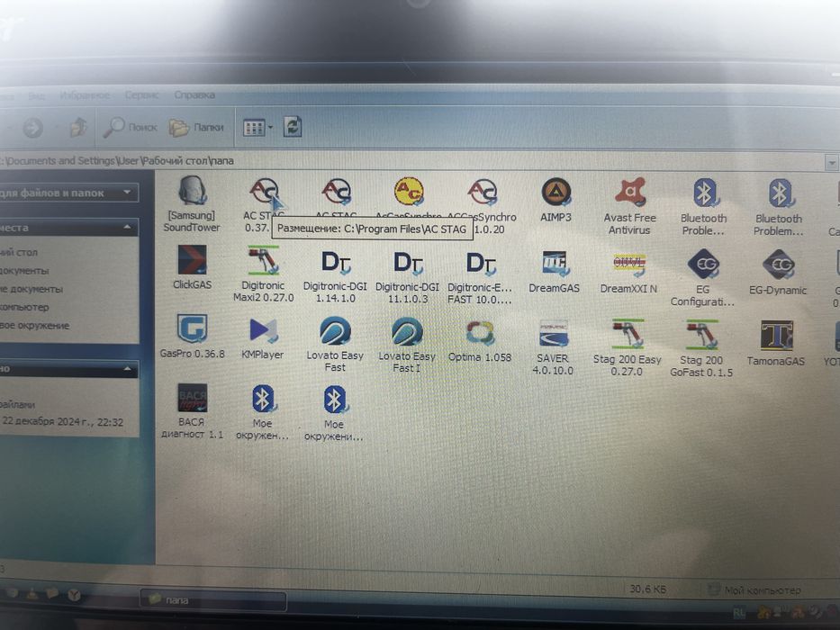Viewport: 840px width, 630px height.
Task: Select the TamonaGAS shortcut
Action: [776, 343]
